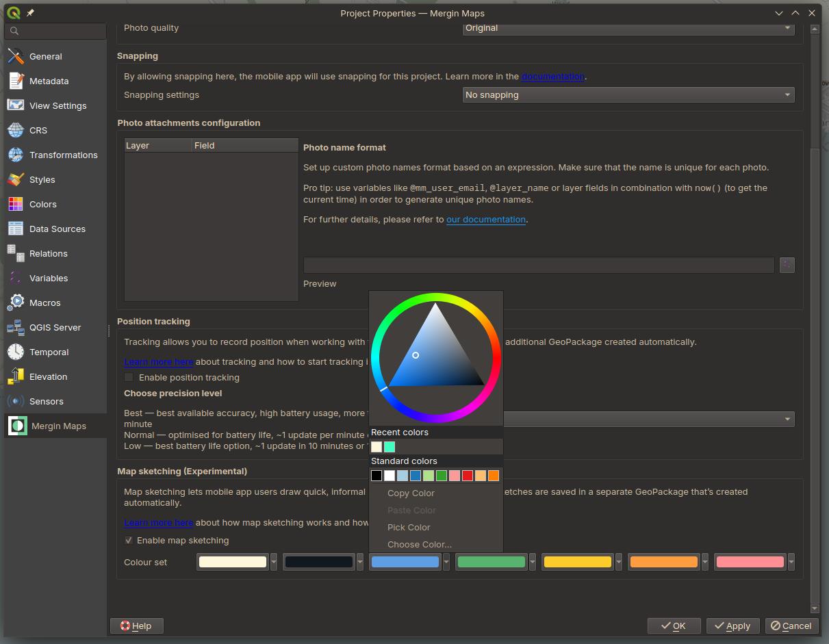This screenshot has height=644, width=829.
Task: Follow 'Learn more here' link about tracking
Action: (x=159, y=362)
